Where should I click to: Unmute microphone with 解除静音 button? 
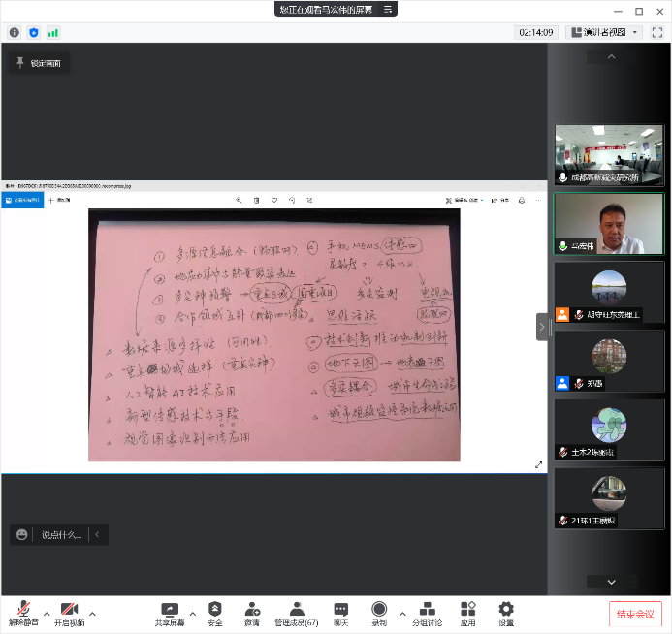tap(23, 614)
